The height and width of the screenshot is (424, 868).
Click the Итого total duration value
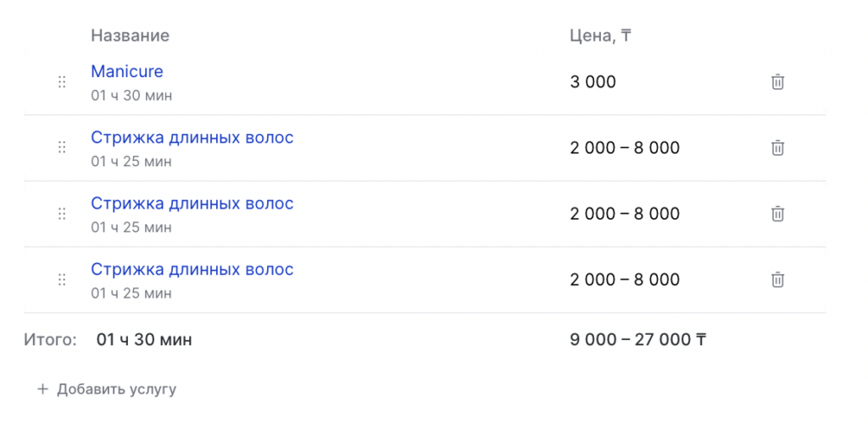(x=144, y=340)
